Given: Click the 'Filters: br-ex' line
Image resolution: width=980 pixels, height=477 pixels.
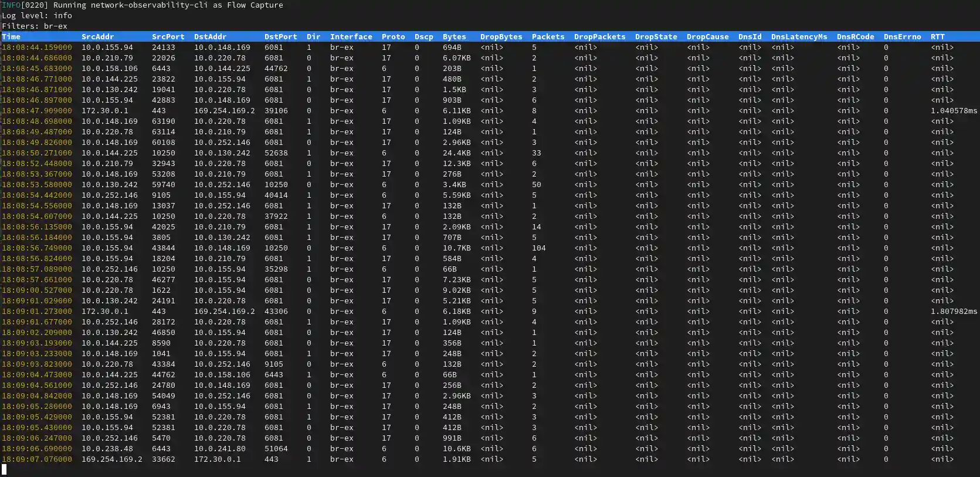Looking at the screenshot, I should (35, 26).
